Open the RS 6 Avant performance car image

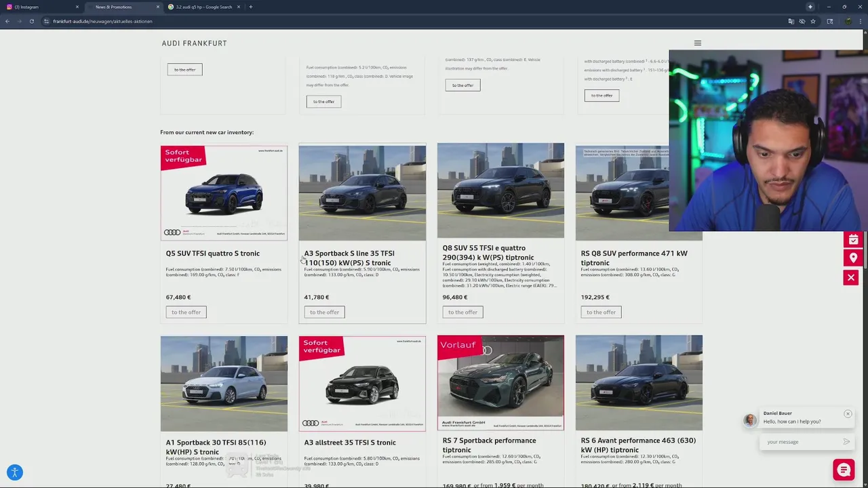click(x=639, y=383)
